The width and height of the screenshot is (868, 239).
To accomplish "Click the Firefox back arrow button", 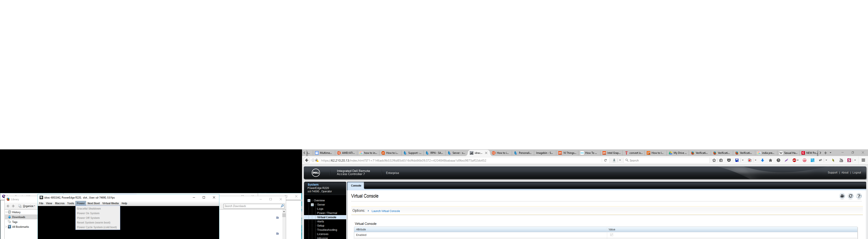I will 307,160.
